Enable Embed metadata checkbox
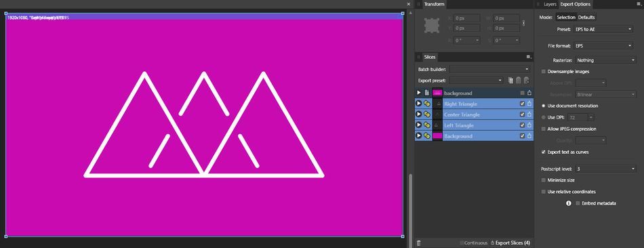 578,203
